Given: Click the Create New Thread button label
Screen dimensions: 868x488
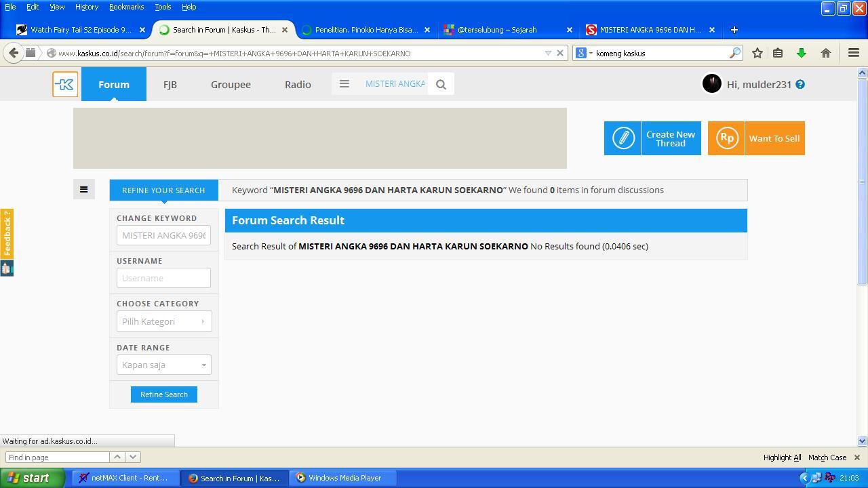Looking at the screenshot, I should (670, 138).
